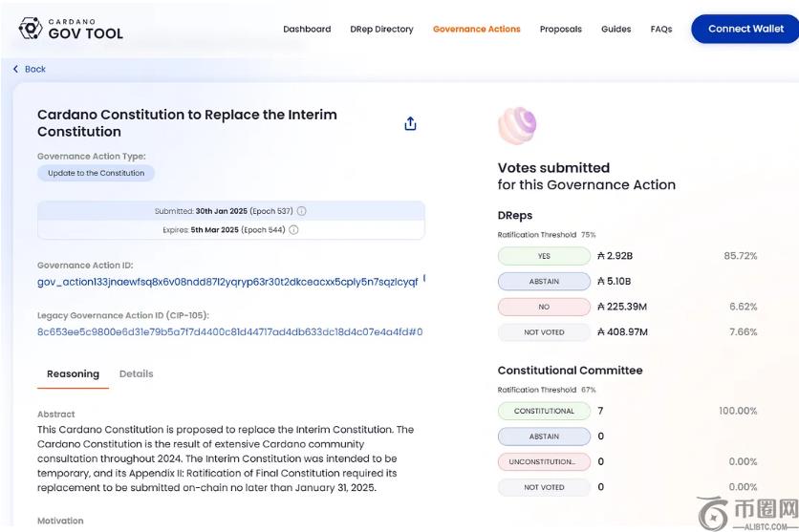The width and height of the screenshot is (799, 532).
Task: Click the Cardano Gov Tool logo
Action: (71, 29)
